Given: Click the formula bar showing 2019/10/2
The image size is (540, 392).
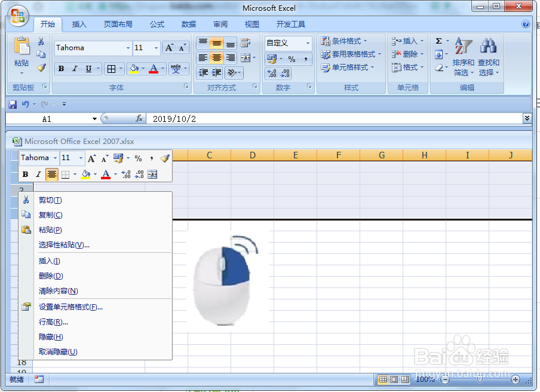Looking at the screenshot, I should point(334,119).
